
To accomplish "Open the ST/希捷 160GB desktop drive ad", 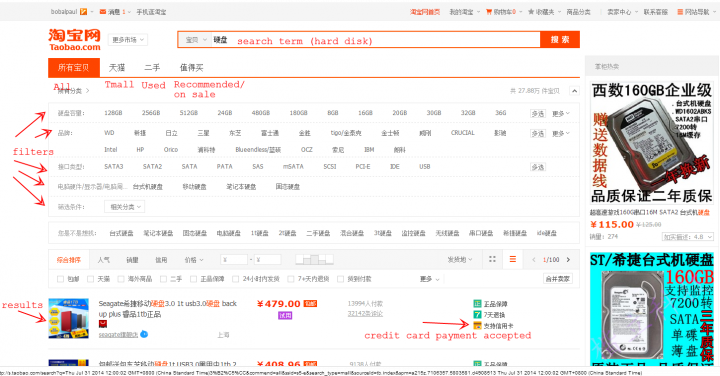I will tap(652, 309).
